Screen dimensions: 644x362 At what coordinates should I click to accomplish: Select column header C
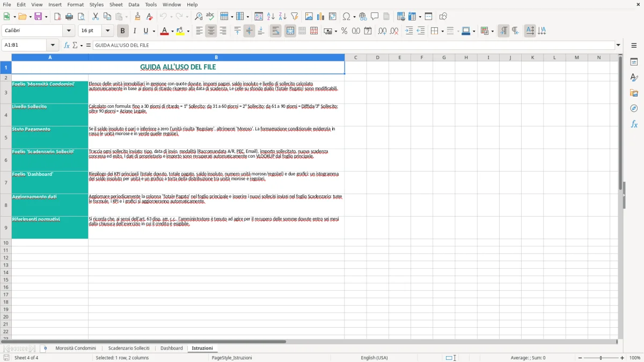[355, 57]
